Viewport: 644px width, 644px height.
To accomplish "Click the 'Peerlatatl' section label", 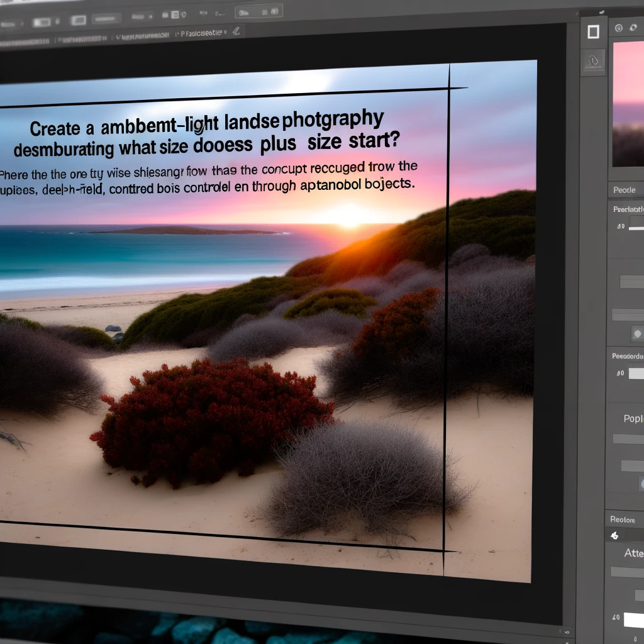I will (628, 209).
